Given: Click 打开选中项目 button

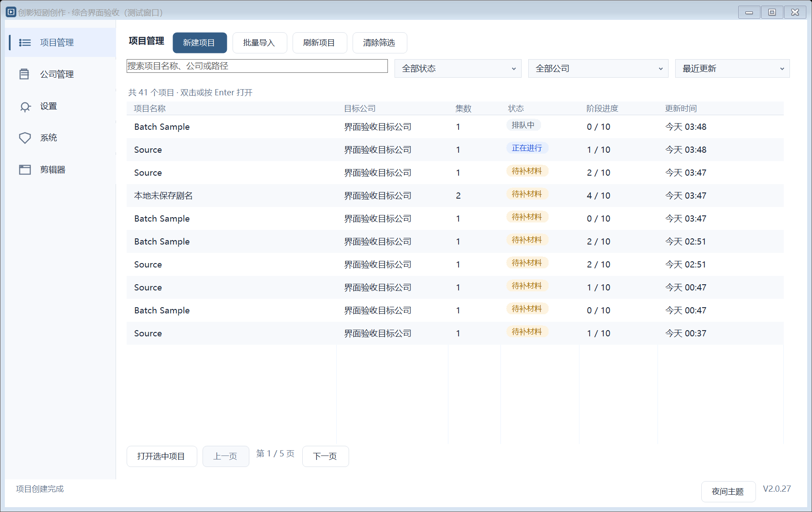Looking at the screenshot, I should (162, 456).
